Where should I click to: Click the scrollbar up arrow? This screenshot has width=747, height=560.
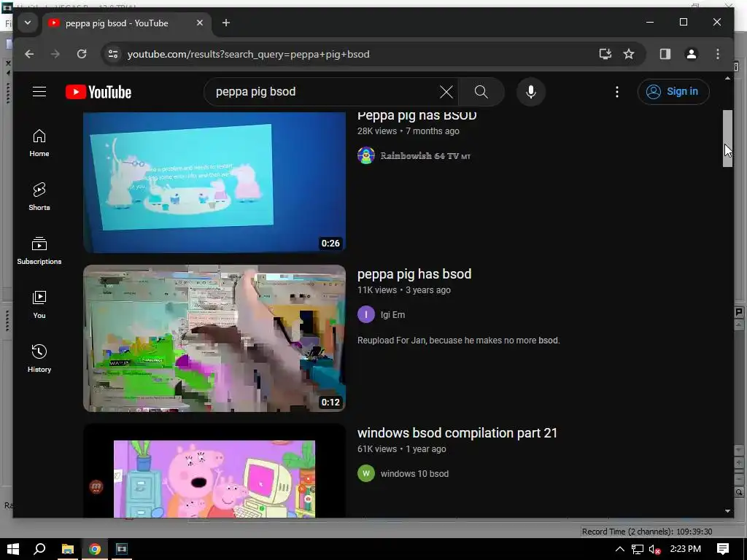point(727,78)
